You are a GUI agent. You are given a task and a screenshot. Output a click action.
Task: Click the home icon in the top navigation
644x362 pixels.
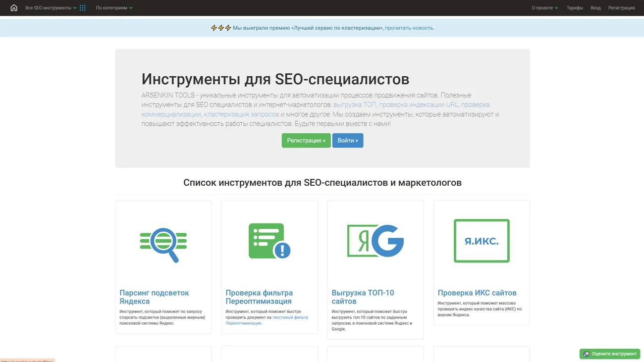point(13,7)
